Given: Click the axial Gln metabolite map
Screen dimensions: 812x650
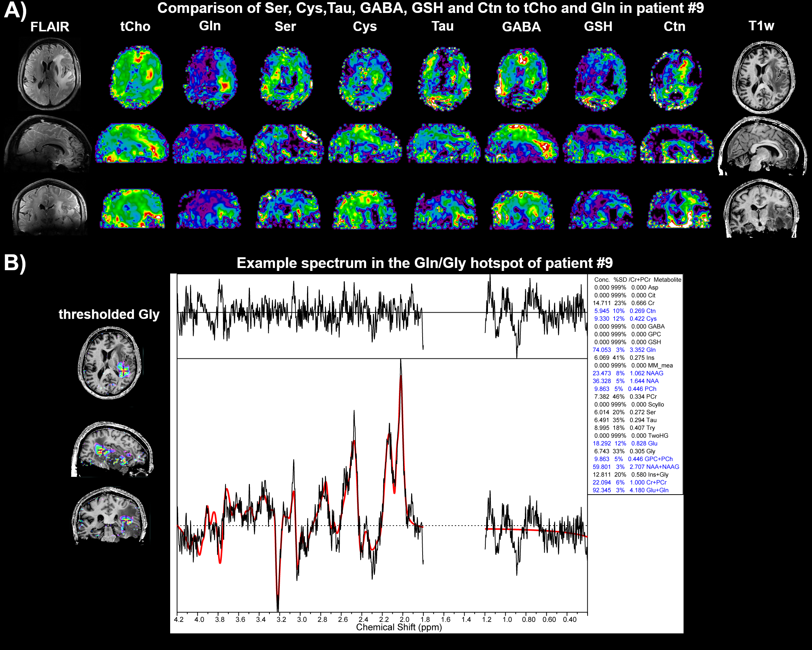Looking at the screenshot, I should click(210, 78).
